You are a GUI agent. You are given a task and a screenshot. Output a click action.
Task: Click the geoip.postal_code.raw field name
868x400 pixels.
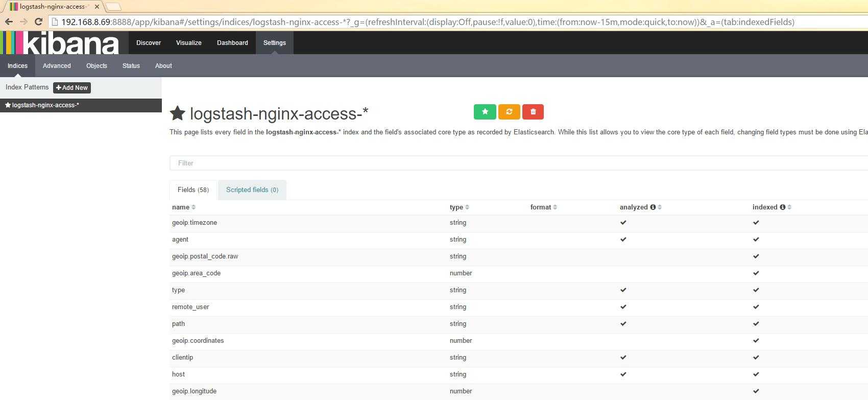(x=205, y=256)
